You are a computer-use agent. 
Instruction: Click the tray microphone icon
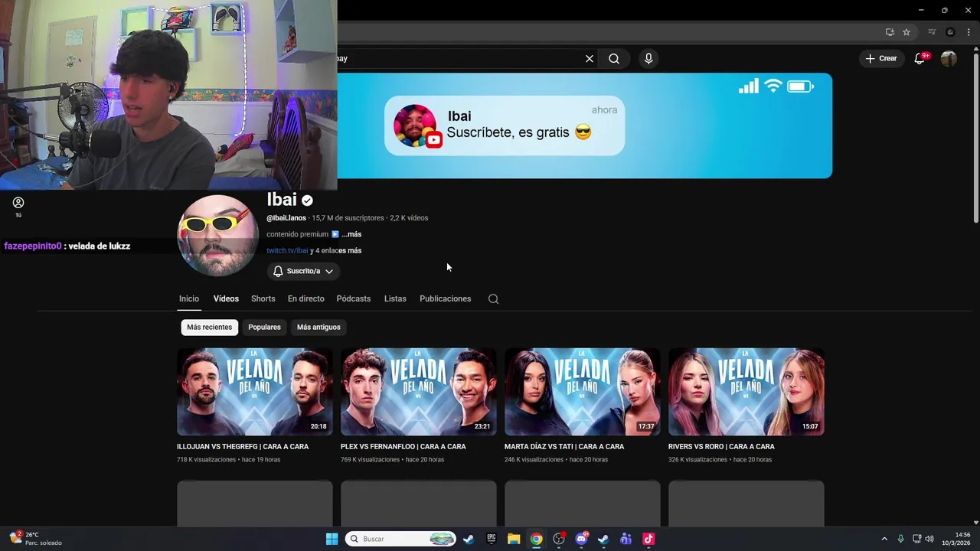tap(900, 539)
